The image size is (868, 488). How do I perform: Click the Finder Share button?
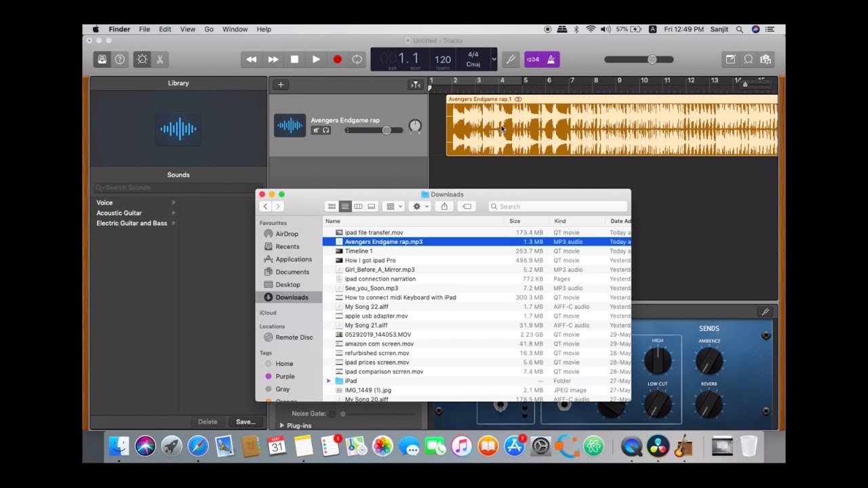point(444,207)
